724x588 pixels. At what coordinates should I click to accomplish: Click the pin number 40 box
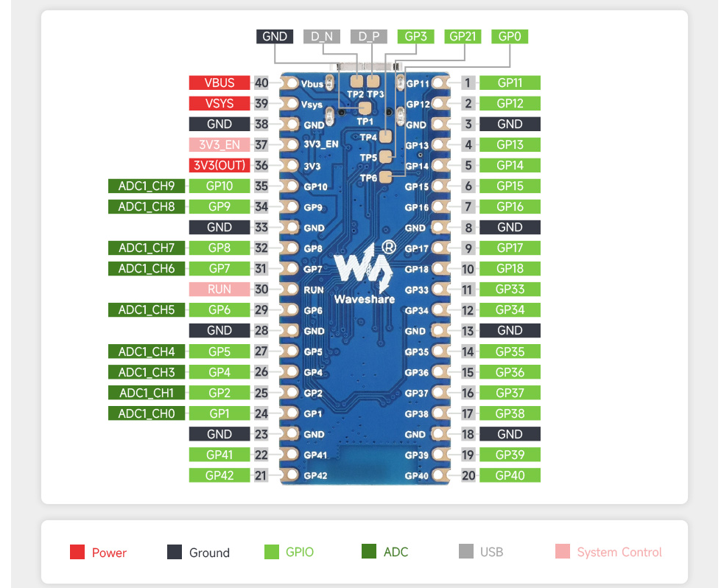261,83
